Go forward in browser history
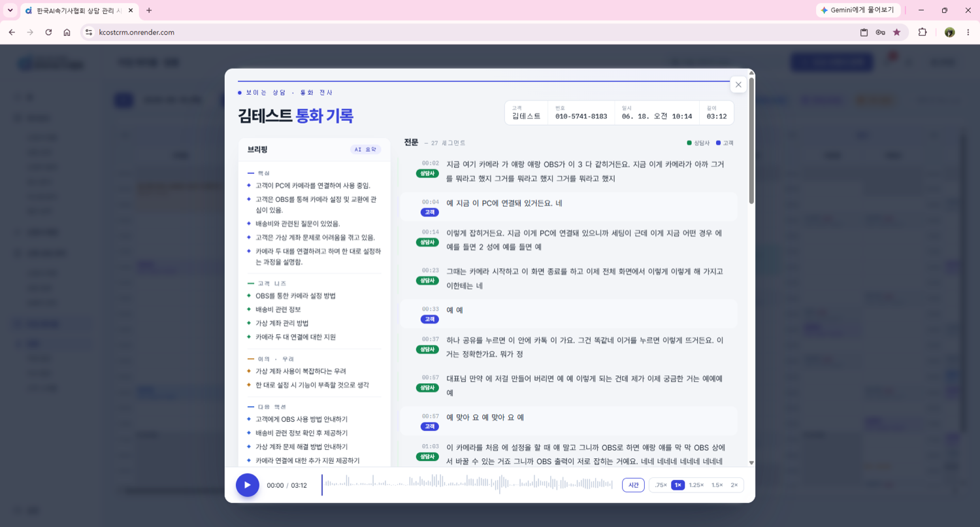 click(30, 32)
